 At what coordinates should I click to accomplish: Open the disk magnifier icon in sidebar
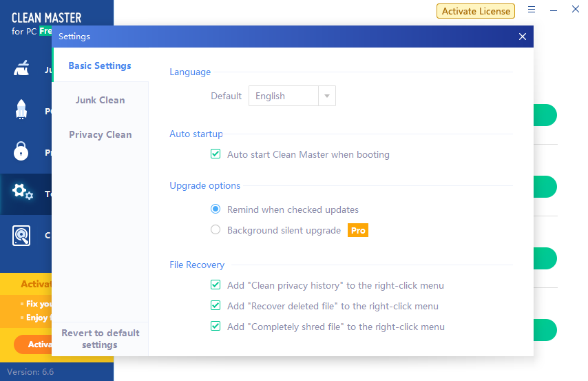tap(21, 236)
